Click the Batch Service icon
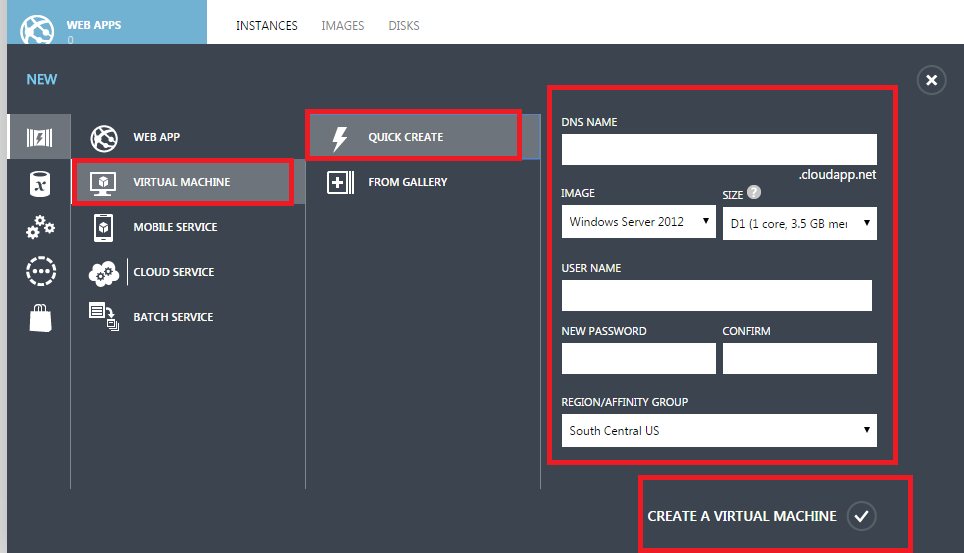The image size is (964, 553). [x=104, y=317]
